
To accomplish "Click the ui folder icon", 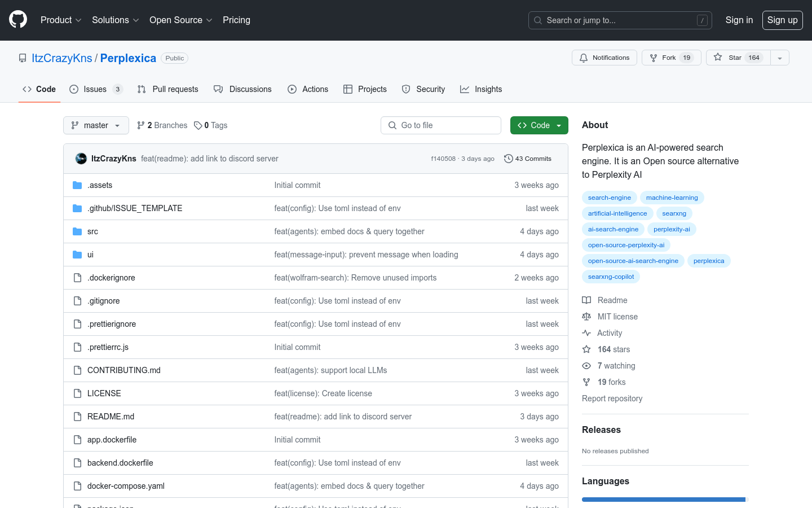I will pyautogui.click(x=77, y=255).
